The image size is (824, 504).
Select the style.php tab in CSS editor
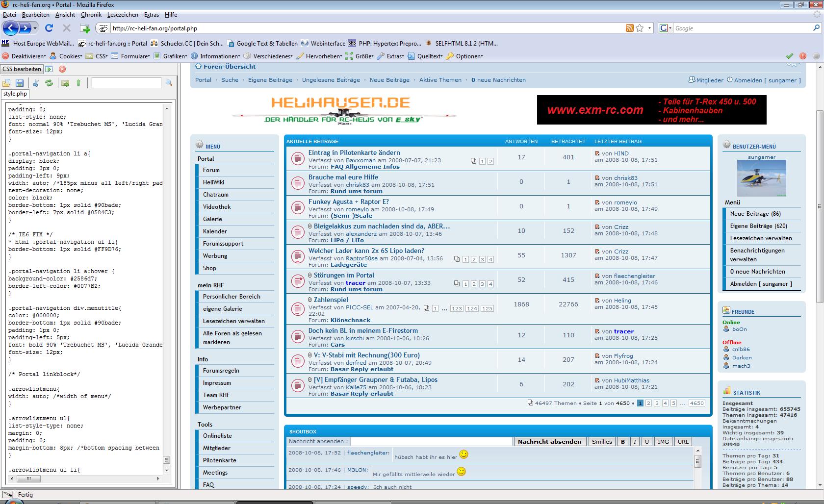point(15,94)
